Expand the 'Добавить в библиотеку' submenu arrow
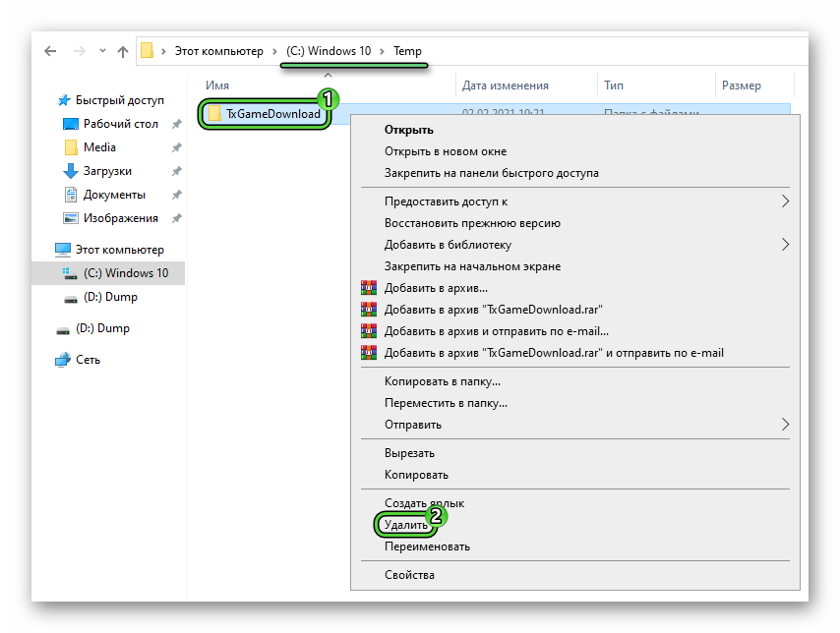The height and width of the screenshot is (633, 840). click(x=785, y=245)
